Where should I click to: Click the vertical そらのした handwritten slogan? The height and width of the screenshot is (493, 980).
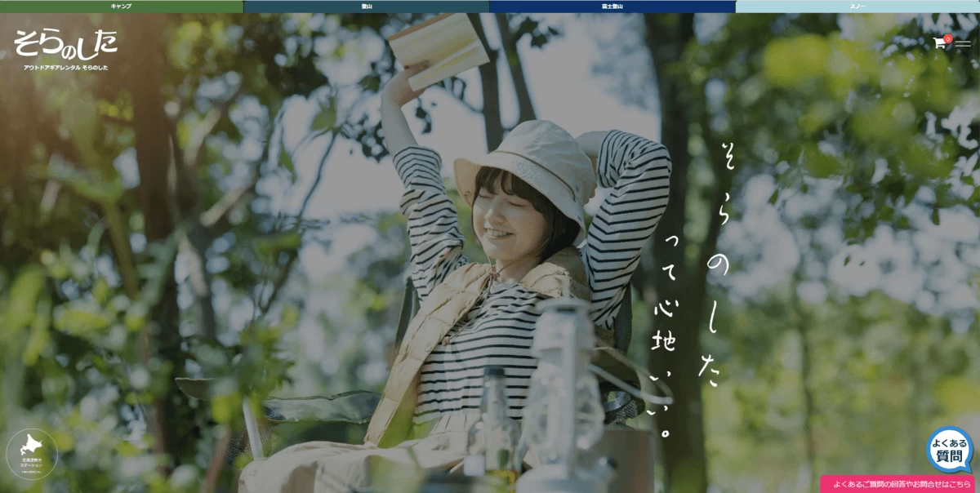click(x=719, y=269)
